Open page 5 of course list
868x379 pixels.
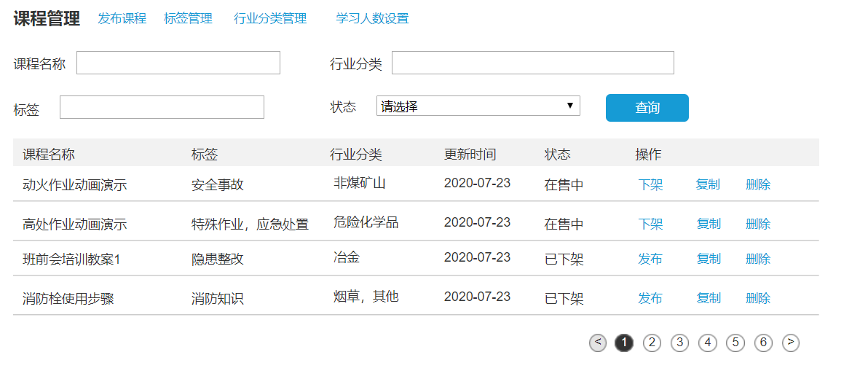pos(735,343)
